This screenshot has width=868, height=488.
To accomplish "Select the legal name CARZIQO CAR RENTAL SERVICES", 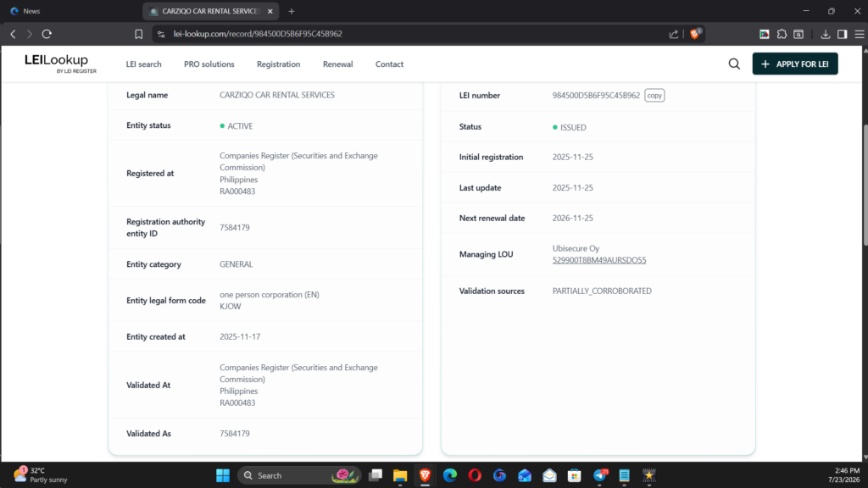I will (277, 95).
